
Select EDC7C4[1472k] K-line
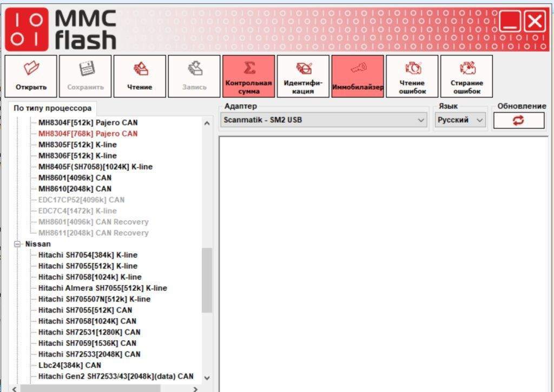pos(77,211)
